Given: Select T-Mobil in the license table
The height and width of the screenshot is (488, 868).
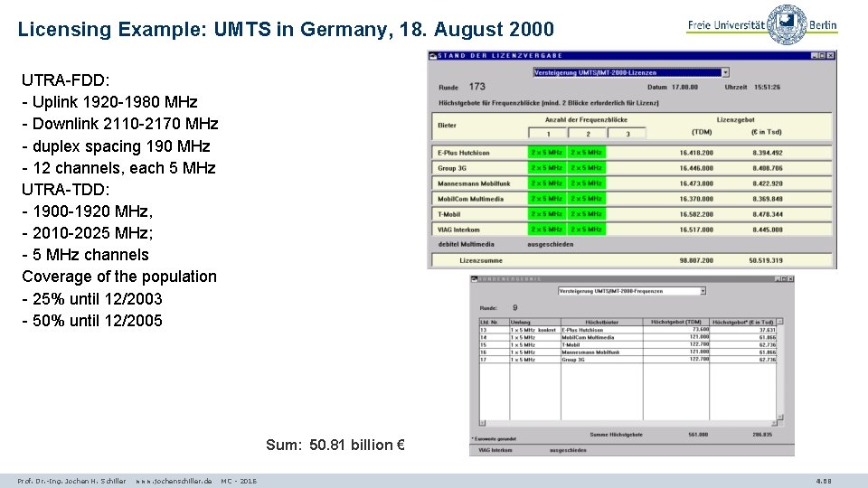Looking at the screenshot, I should click(x=449, y=215).
